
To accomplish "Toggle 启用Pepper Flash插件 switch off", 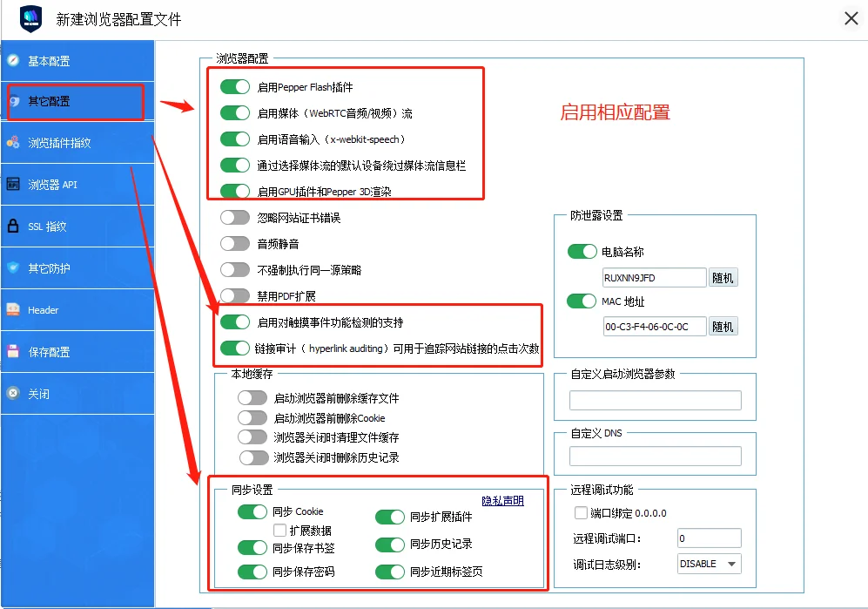I will point(235,86).
